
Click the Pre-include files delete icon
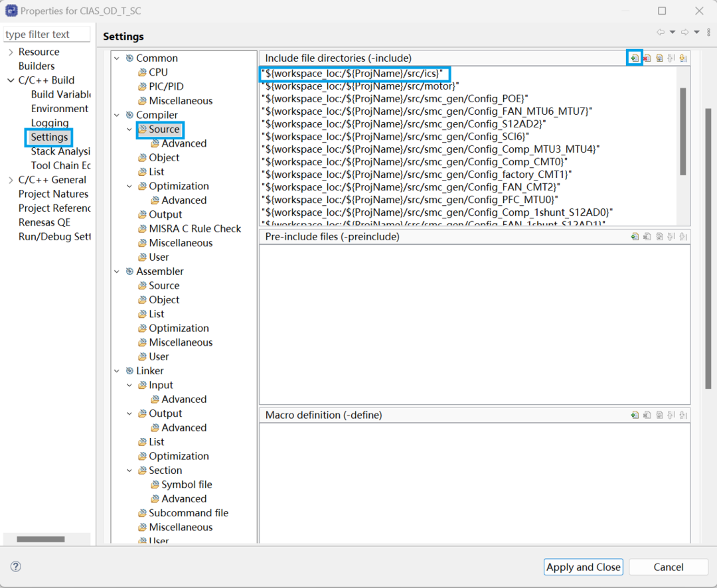point(647,236)
